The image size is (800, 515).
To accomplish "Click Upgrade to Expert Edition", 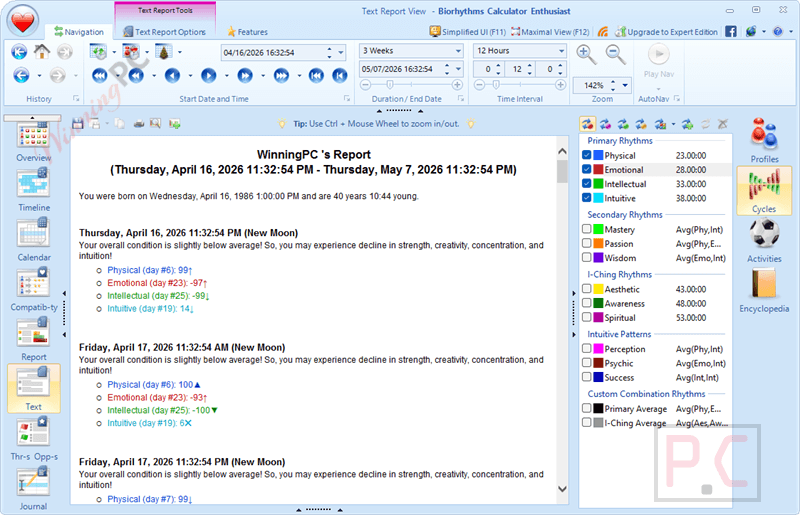I will click(666, 32).
